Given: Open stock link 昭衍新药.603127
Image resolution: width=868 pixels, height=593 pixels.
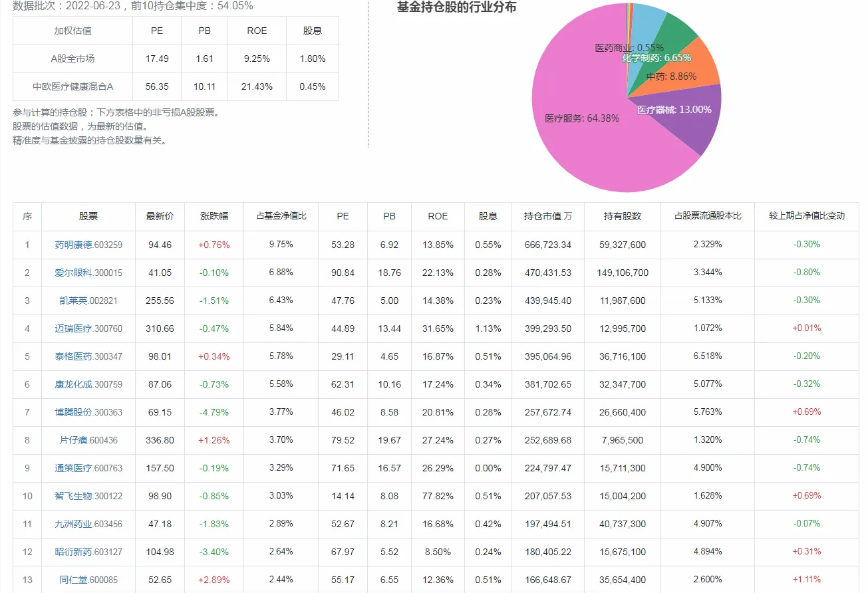Looking at the screenshot, I should click(x=88, y=552).
